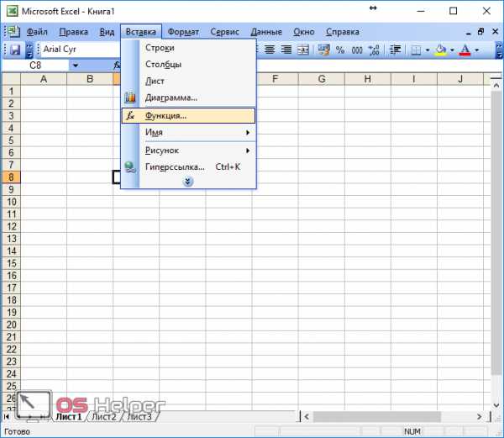The image size is (504, 438).
Task: Open the Справка menu
Action: [x=343, y=32]
